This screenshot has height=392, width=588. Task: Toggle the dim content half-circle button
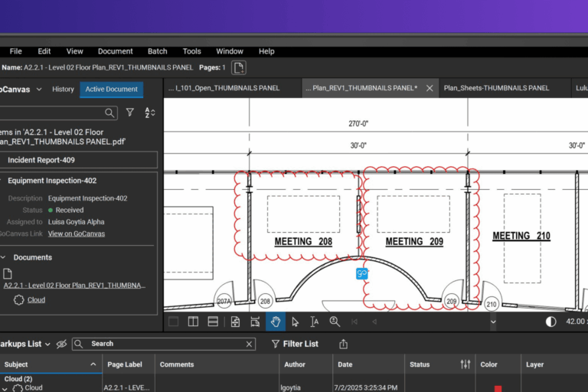(550, 322)
